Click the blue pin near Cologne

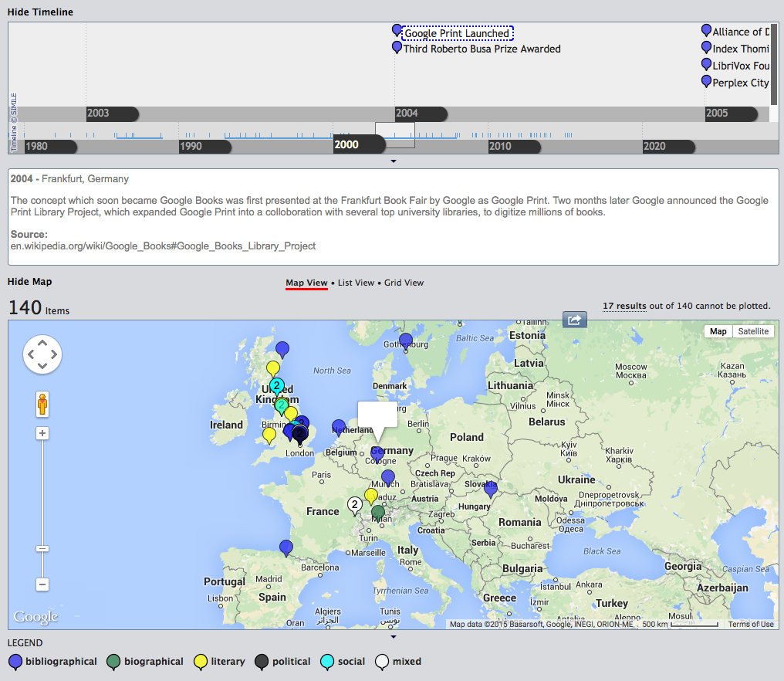pos(377,454)
